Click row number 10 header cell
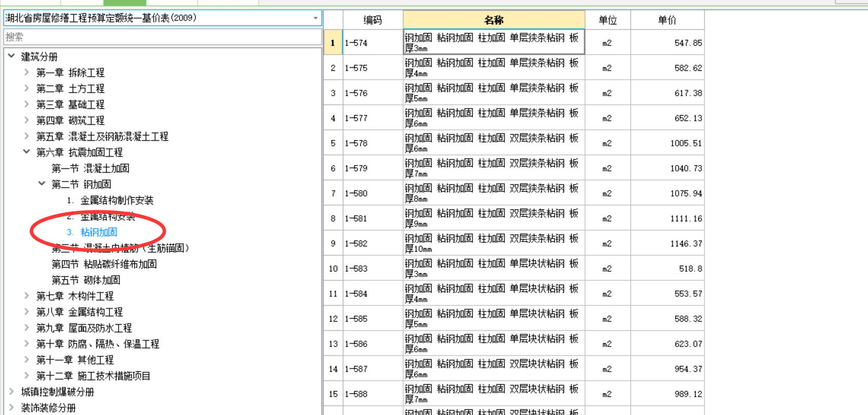The width and height of the screenshot is (868, 415). point(333,269)
